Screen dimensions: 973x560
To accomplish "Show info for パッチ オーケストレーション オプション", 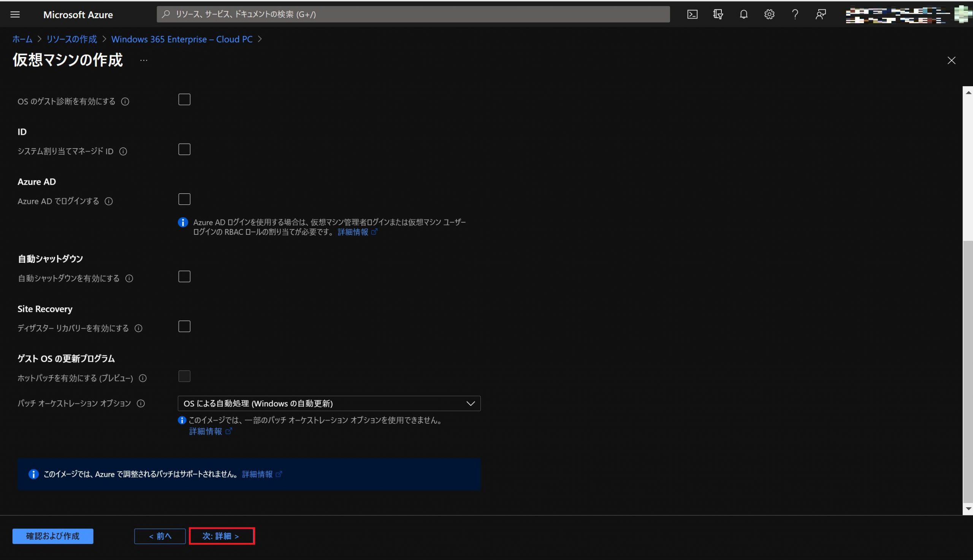I will point(141,403).
